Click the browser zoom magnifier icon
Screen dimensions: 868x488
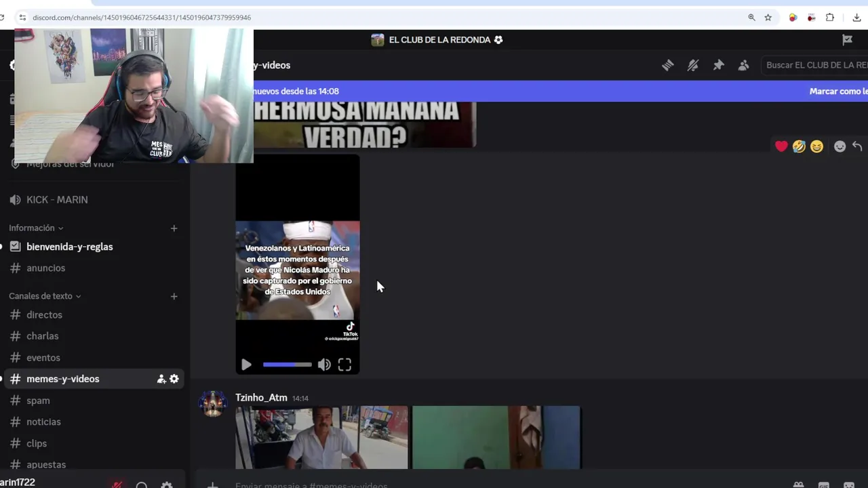point(751,18)
